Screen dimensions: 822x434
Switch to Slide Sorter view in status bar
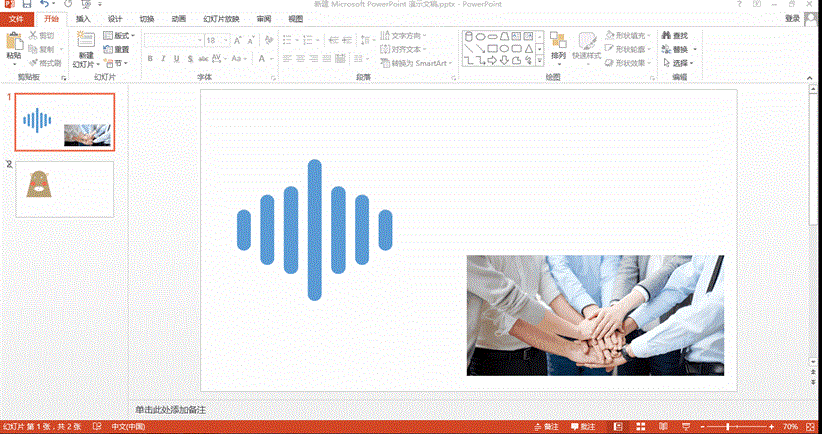[x=641, y=427]
